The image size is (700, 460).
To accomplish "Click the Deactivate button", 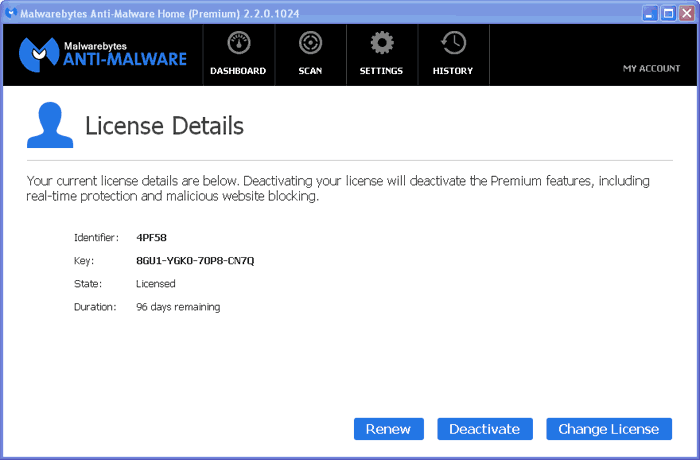I will point(485,429).
